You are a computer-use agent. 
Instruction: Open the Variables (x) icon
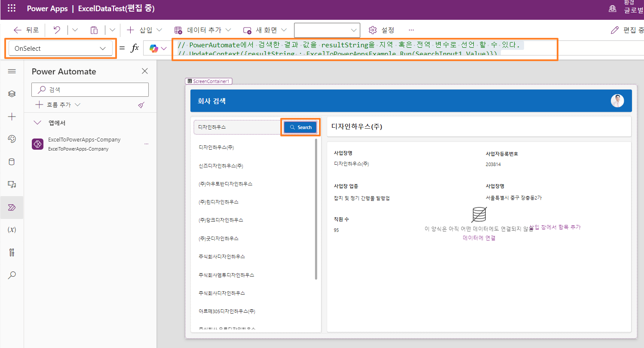12,230
